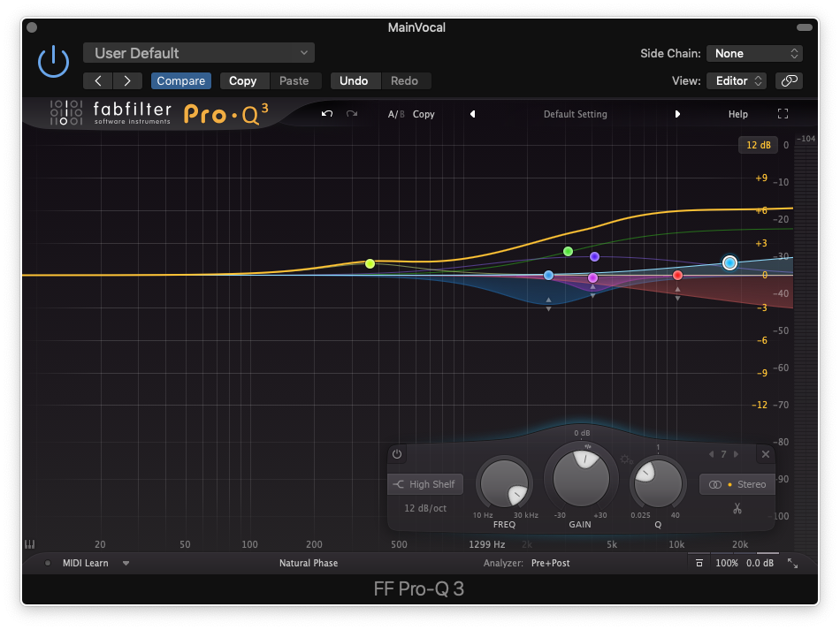Toggle dynamic range ring icon above gain knob
Viewport: 840px width, 630px height.
click(588, 446)
